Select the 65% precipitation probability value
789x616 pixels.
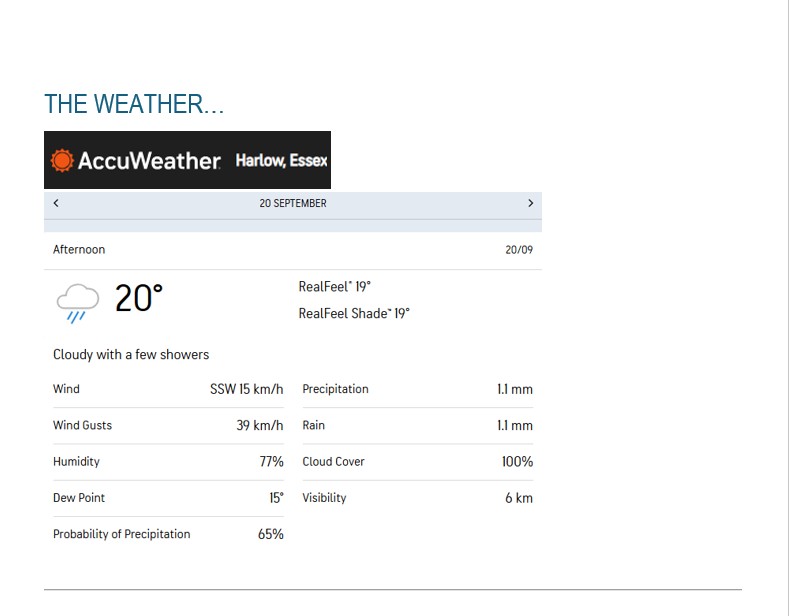(x=271, y=534)
